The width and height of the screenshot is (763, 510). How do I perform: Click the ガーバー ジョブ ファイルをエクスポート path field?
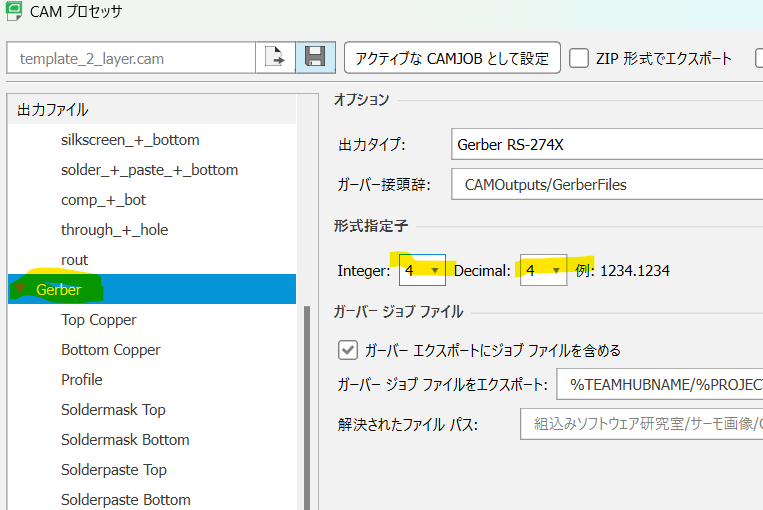[660, 385]
